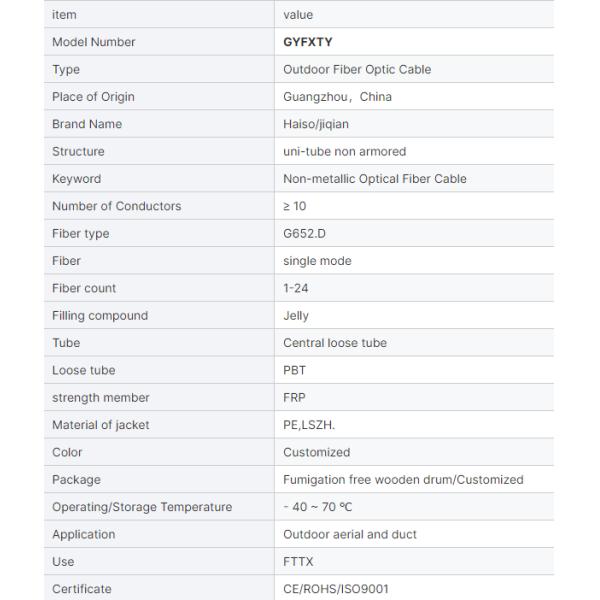Click the GYFXTY model number value

310,42
